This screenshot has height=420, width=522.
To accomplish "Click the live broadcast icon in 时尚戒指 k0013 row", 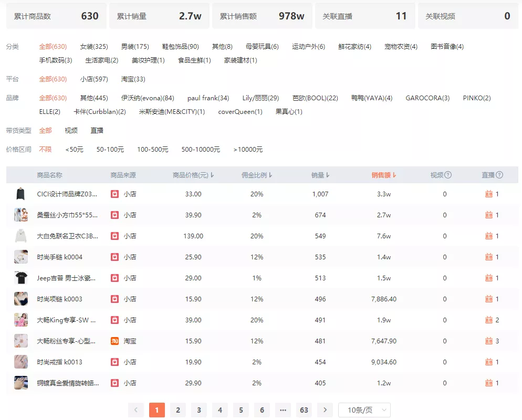I will coord(489,362).
